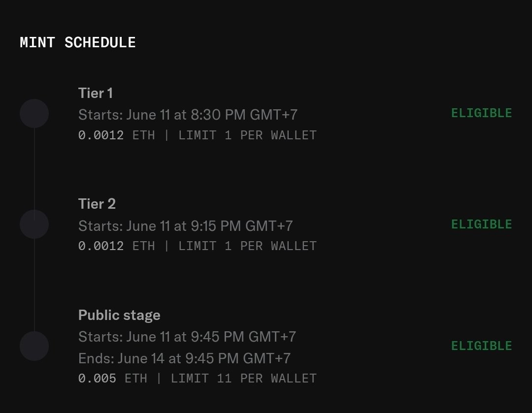Select the Tier 1 stage title
The width and height of the screenshot is (532, 413).
pyautogui.click(x=96, y=93)
